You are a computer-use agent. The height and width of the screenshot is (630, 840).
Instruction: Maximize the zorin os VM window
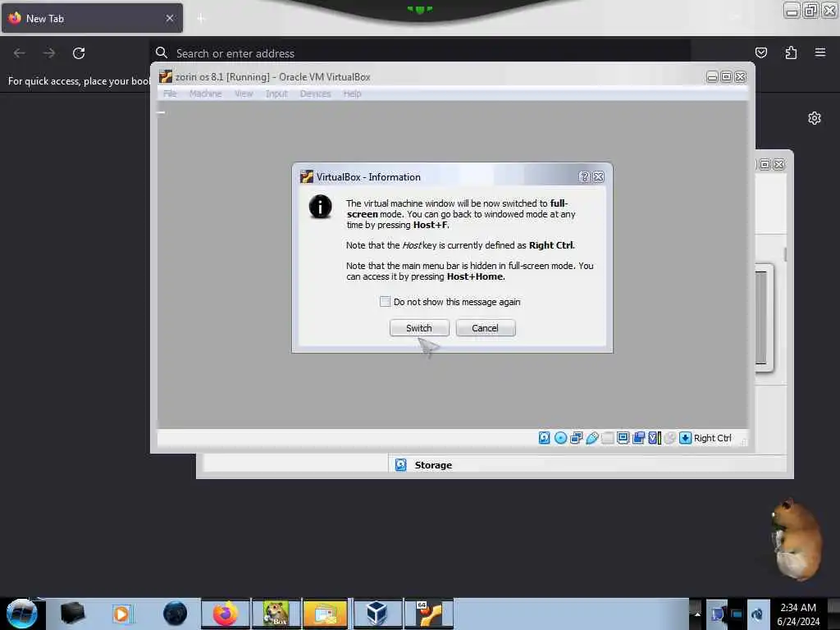[726, 77]
